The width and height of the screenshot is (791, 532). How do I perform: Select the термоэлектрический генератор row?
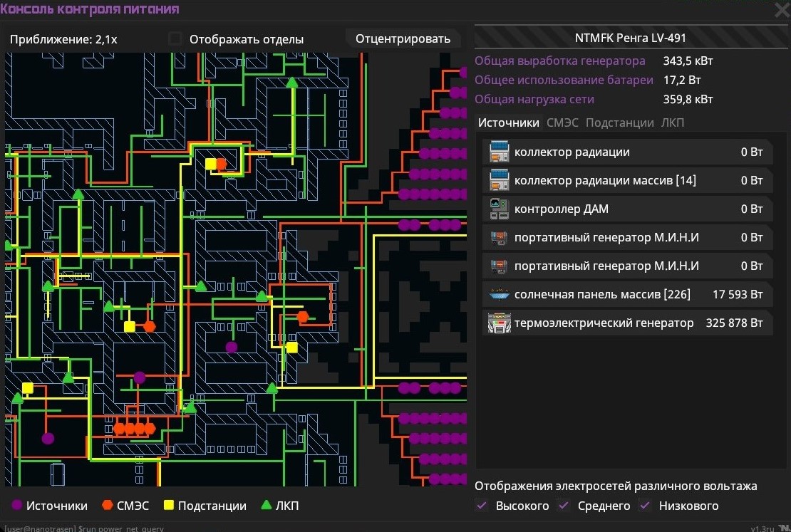click(627, 323)
